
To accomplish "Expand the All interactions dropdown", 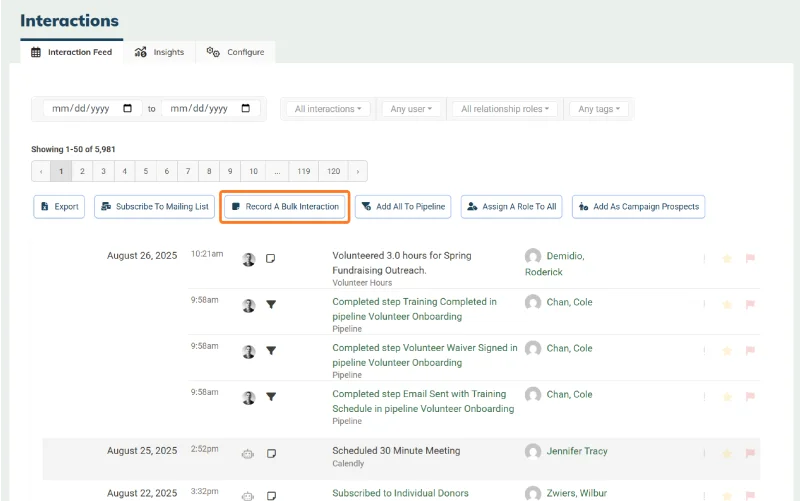I will [x=328, y=109].
